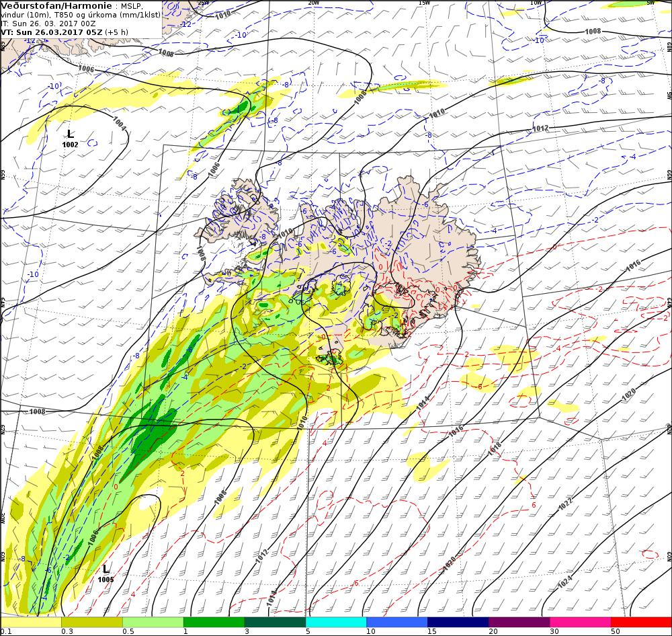Screen dimensions: 672x636
Task: Click the low pressure 'L' above 1002
Action: coord(71,134)
